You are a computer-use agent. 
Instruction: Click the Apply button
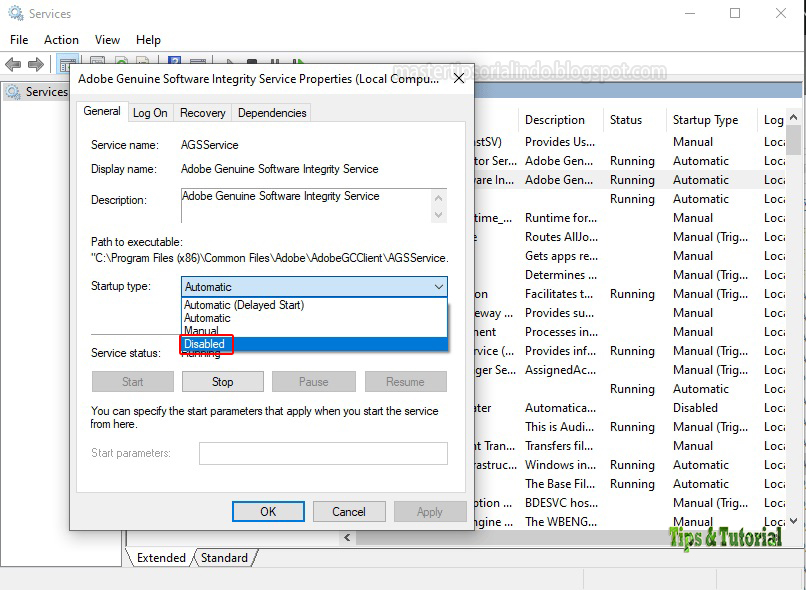point(430,511)
